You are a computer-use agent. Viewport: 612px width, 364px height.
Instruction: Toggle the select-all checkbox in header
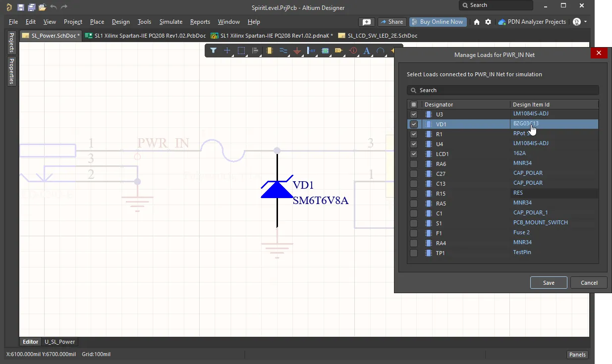point(414,104)
